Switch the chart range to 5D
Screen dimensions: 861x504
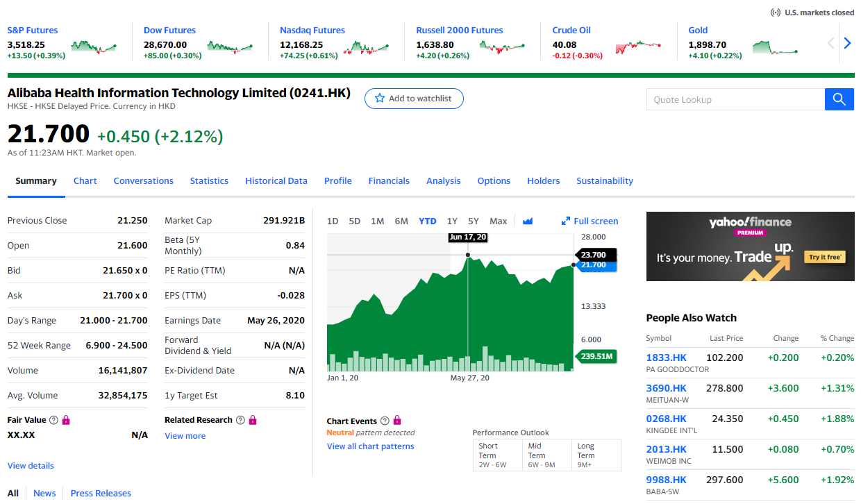click(x=354, y=221)
